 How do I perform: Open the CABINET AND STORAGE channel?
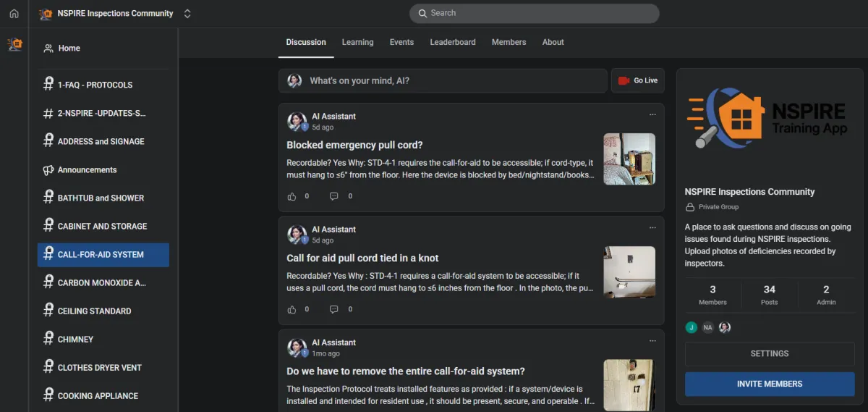[103, 226]
